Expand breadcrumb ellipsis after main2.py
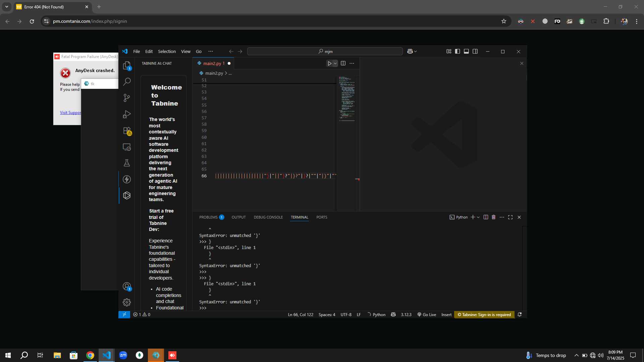 point(230,73)
